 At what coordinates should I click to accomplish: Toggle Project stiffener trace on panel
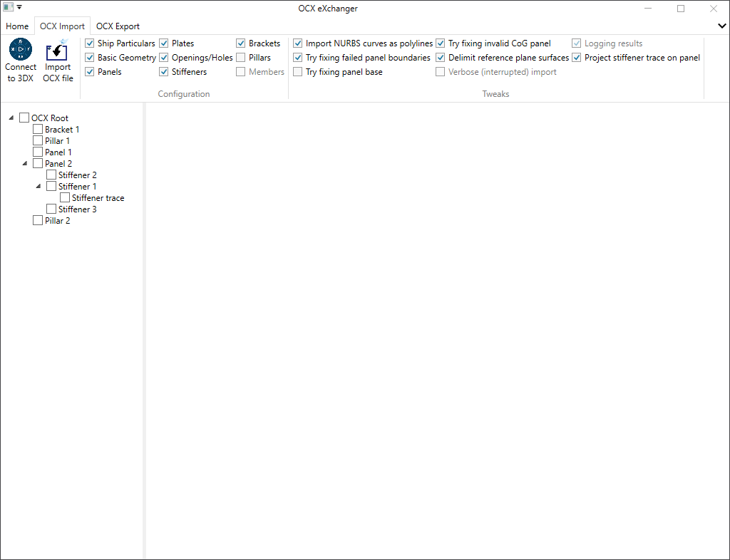pyautogui.click(x=577, y=58)
